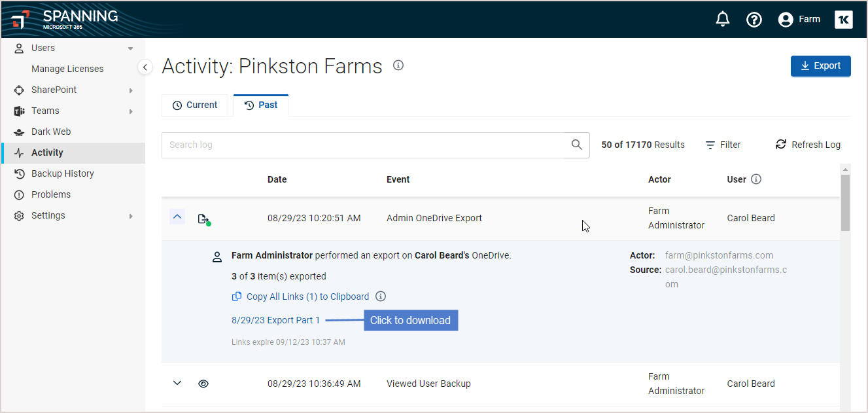Expand the SharePoint sidebar menu
Screen dimensions: 868x413
[131, 90]
